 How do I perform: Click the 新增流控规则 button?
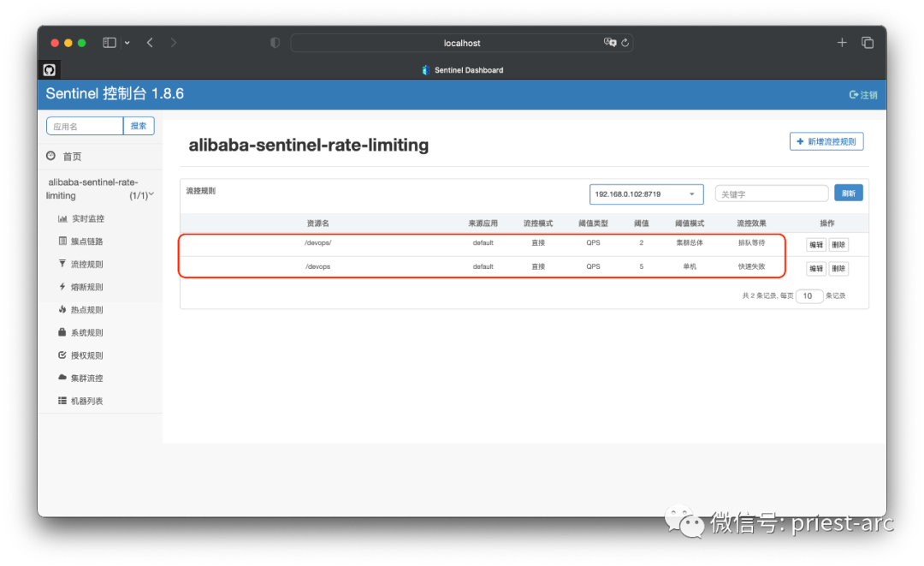[826, 141]
